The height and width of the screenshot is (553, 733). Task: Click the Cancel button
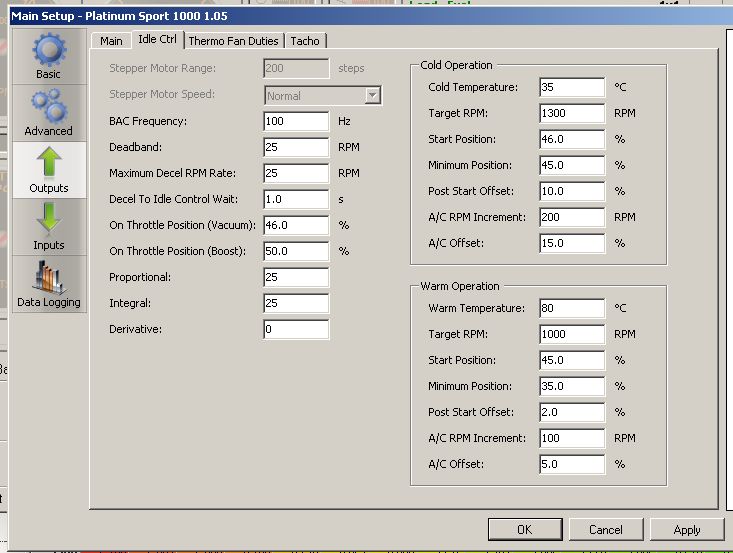606,530
